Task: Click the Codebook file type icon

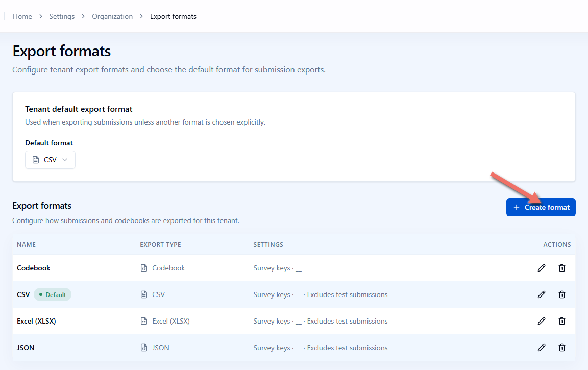Action: [x=143, y=268]
